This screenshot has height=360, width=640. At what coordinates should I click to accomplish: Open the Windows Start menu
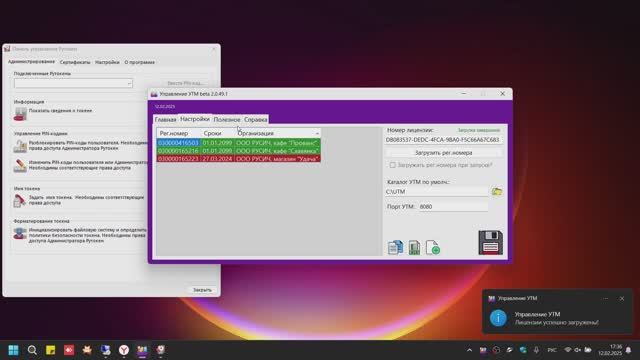point(13,350)
